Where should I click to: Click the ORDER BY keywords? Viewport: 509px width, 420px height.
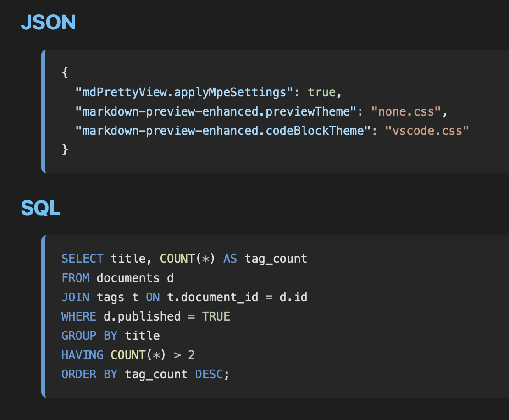(x=89, y=374)
